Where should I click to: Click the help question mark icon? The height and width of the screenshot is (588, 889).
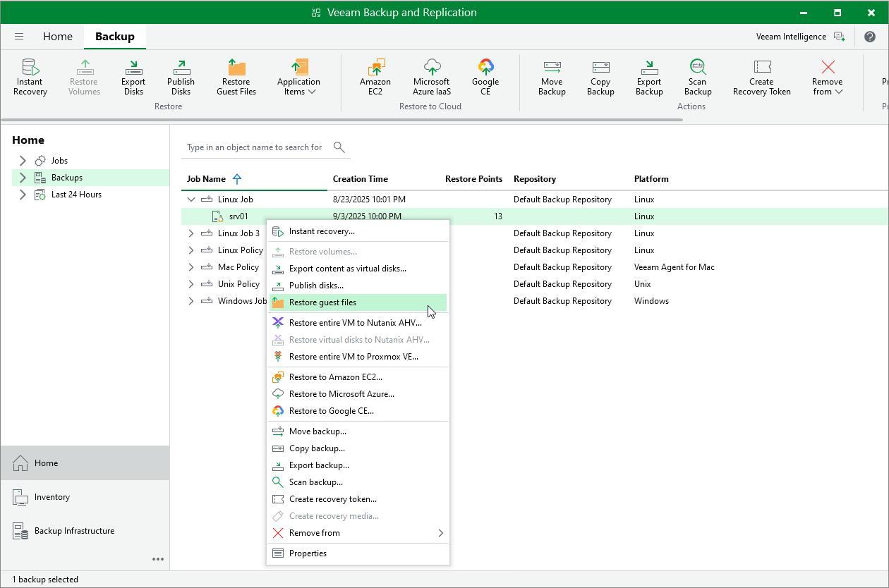pyautogui.click(x=870, y=37)
